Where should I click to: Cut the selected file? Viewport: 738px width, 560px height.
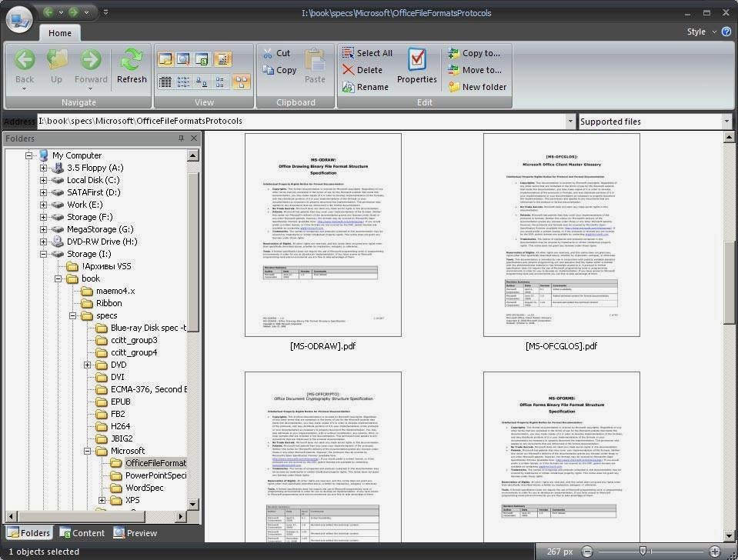pos(277,53)
